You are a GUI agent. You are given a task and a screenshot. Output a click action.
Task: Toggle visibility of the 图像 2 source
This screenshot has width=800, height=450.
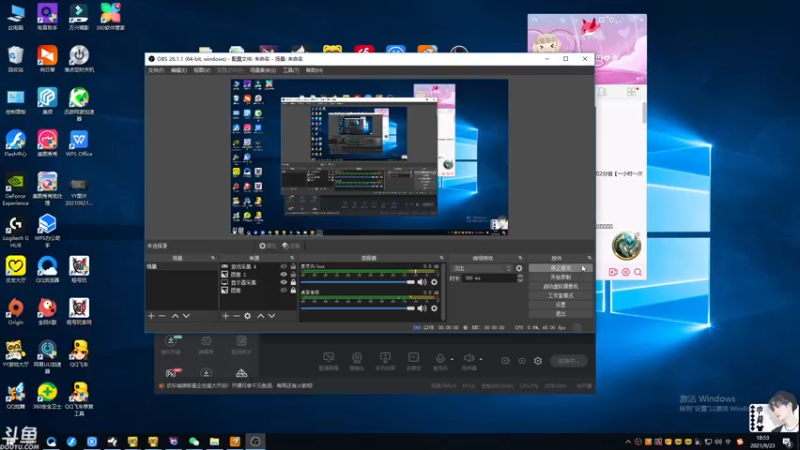(x=284, y=274)
